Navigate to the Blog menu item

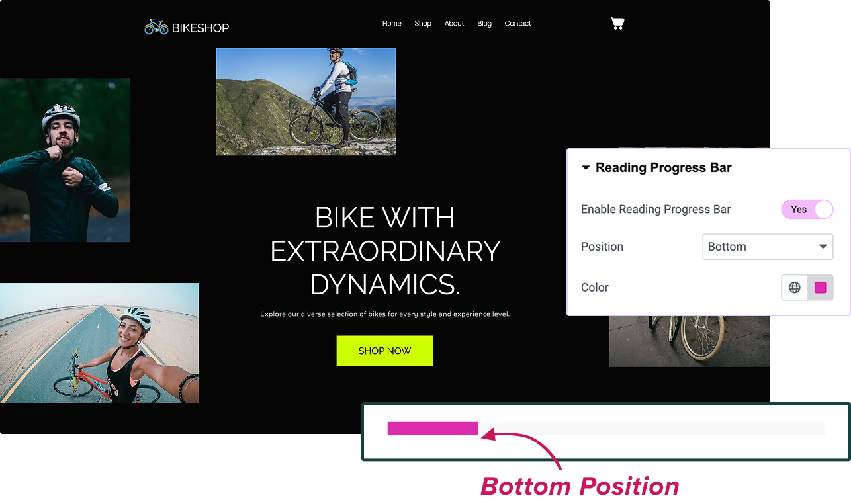(484, 23)
